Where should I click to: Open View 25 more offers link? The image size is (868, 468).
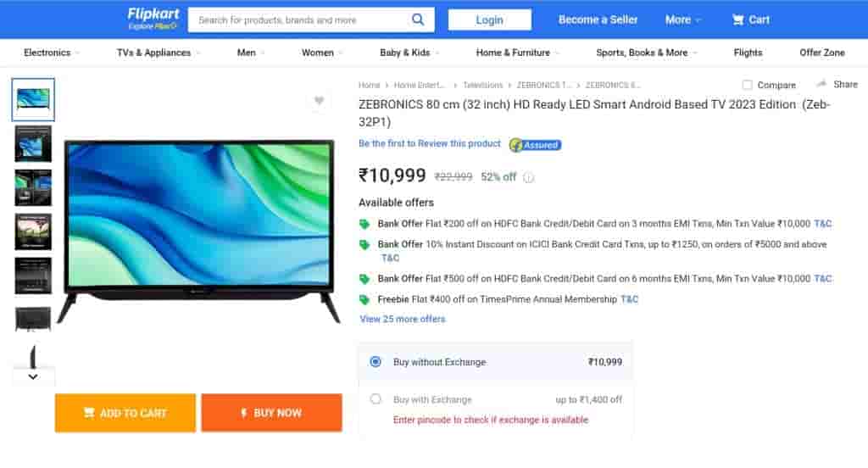click(x=403, y=319)
